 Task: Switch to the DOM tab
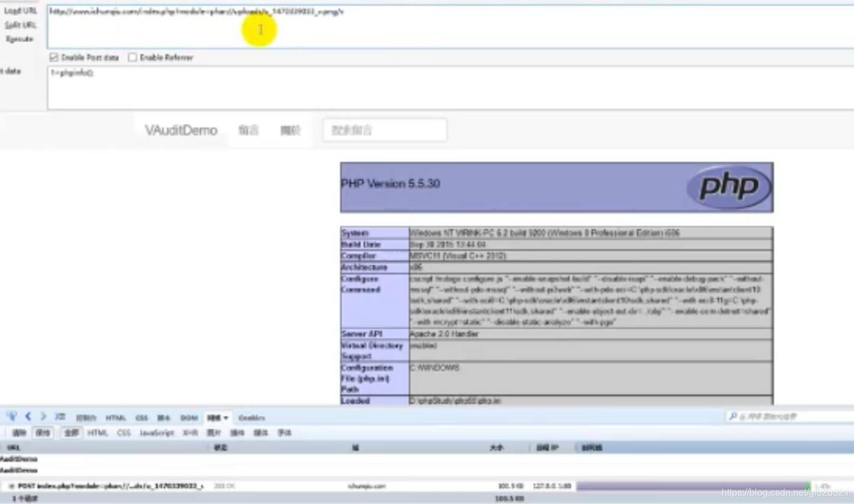pos(189,418)
